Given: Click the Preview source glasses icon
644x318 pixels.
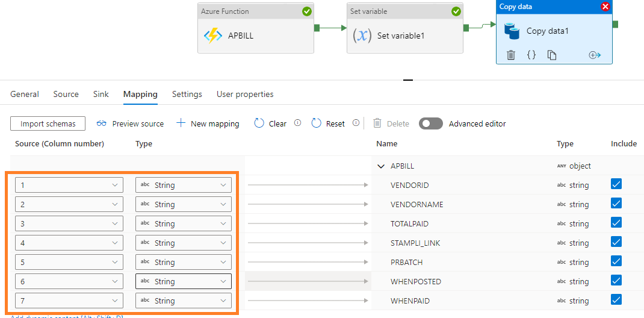Looking at the screenshot, I should 102,123.
